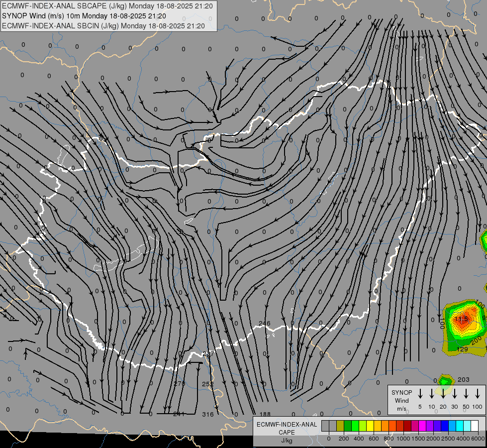
Task: Select the bright green swatch just before 400 tick
Action: click(x=355, y=426)
